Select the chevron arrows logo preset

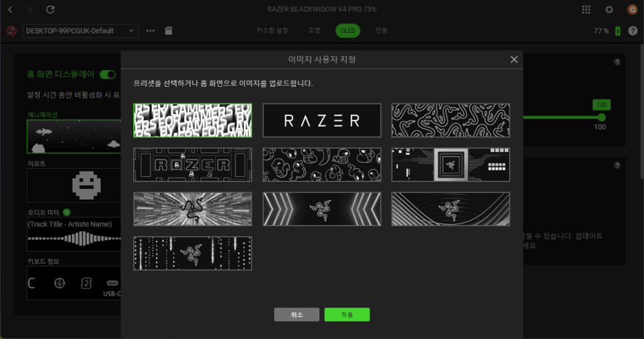(x=322, y=209)
